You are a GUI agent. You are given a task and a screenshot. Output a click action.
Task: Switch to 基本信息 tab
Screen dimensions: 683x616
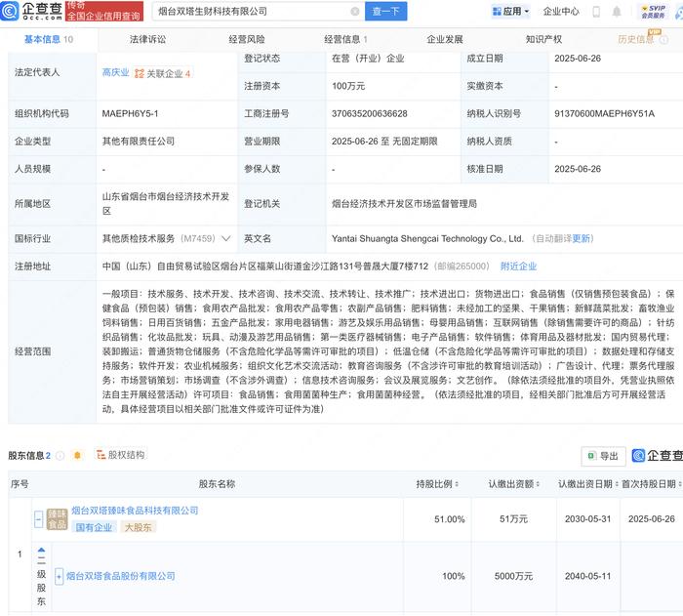pyautogui.click(x=49, y=39)
